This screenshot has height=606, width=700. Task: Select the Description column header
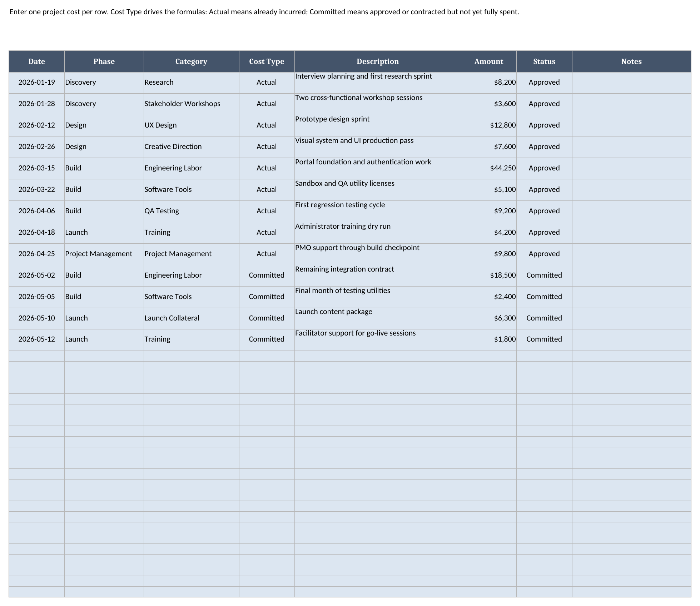378,61
